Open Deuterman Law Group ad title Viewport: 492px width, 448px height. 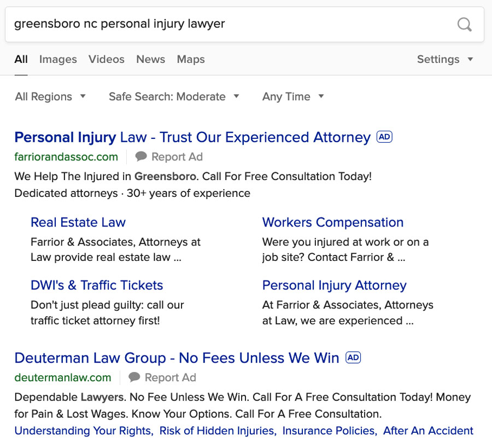pyautogui.click(x=177, y=358)
